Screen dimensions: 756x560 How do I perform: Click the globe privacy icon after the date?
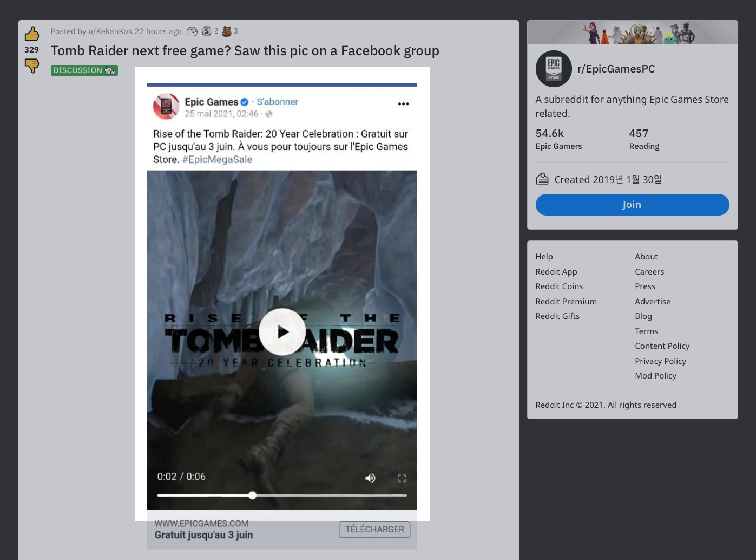coord(269,114)
